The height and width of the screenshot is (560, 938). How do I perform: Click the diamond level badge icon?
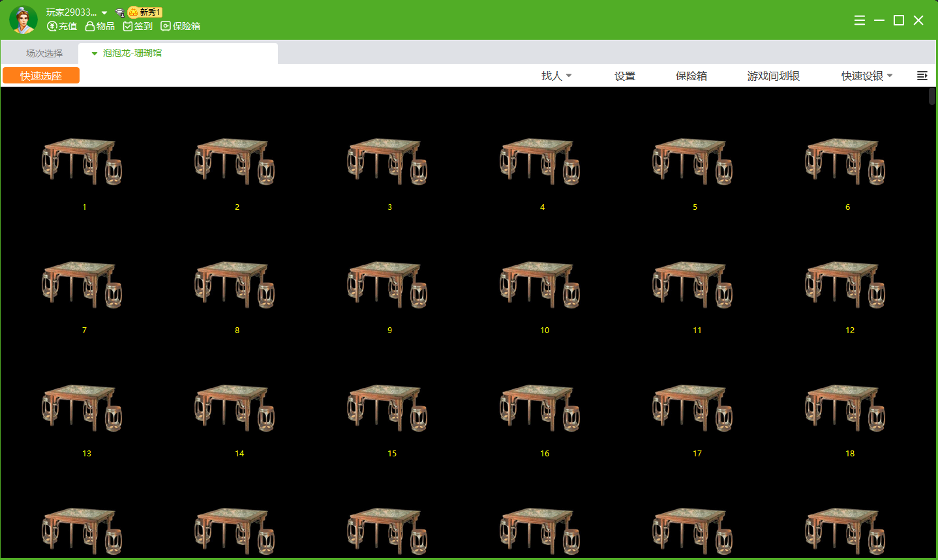tap(120, 12)
